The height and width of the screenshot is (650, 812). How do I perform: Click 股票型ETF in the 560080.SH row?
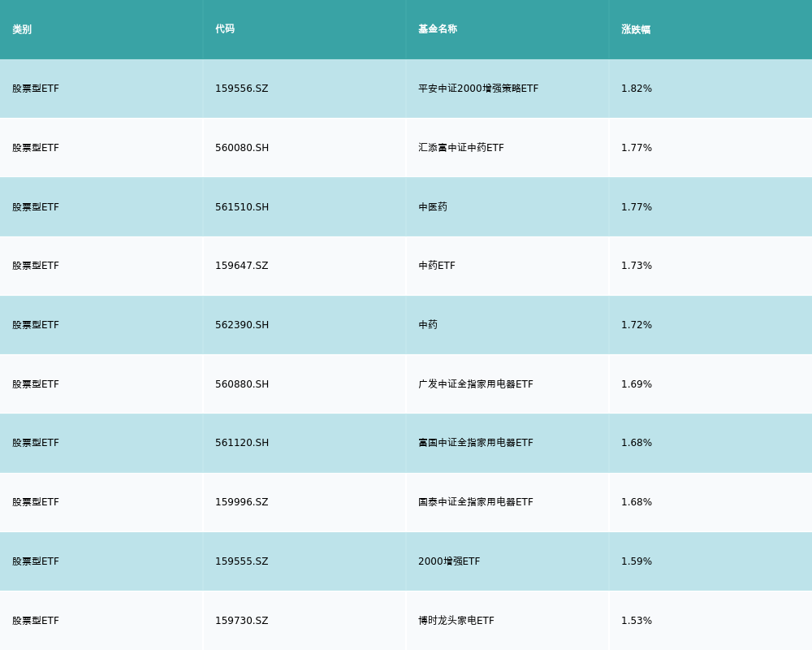36,148
